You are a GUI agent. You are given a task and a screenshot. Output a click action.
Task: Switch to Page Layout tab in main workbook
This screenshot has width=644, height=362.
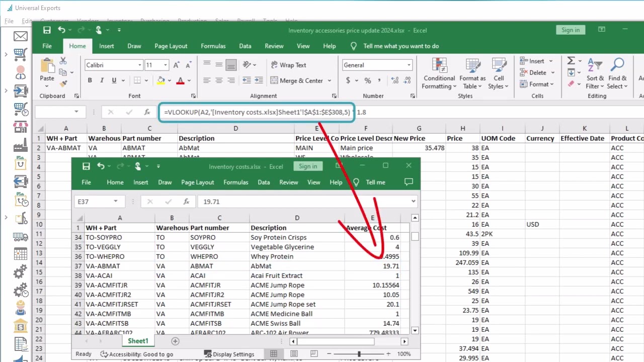tap(171, 46)
